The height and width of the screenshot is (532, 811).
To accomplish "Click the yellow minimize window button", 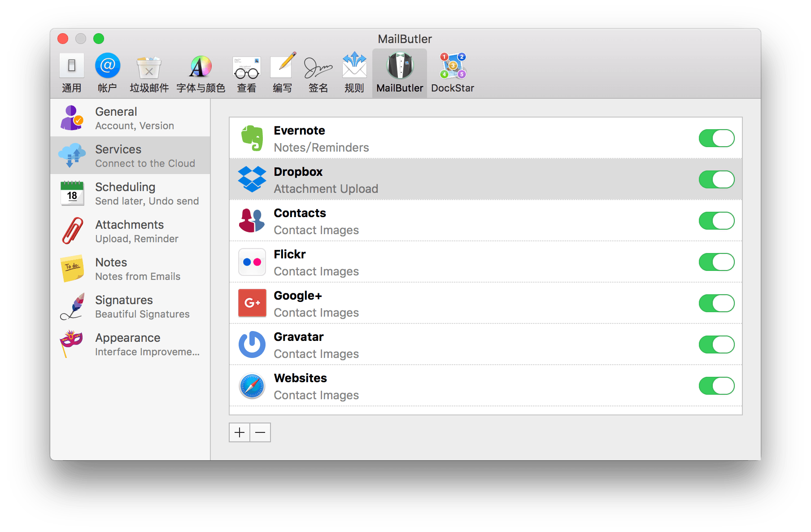I will pyautogui.click(x=81, y=39).
